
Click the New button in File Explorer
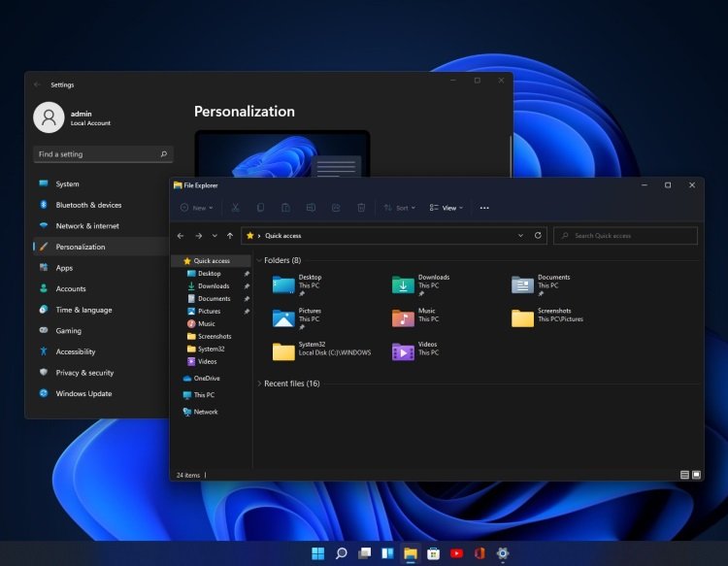click(196, 208)
